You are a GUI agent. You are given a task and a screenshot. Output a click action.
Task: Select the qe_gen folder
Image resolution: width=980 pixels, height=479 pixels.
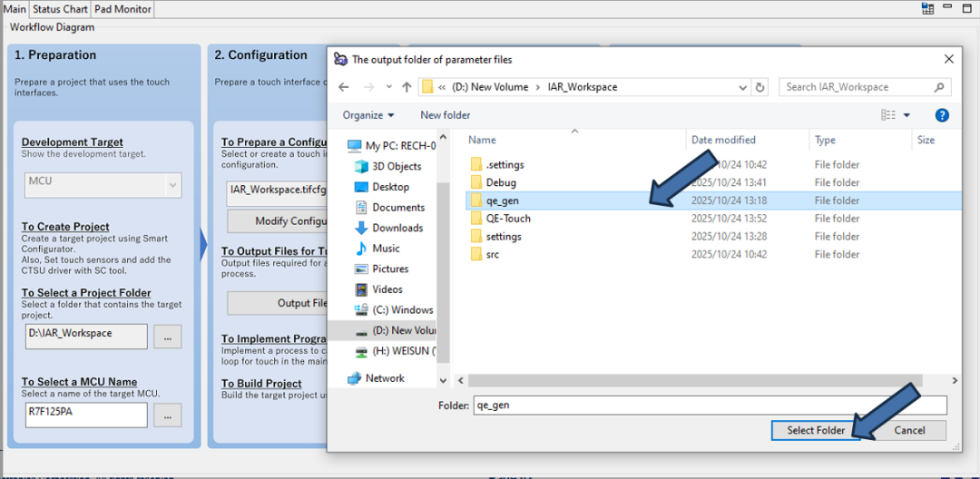tap(502, 200)
